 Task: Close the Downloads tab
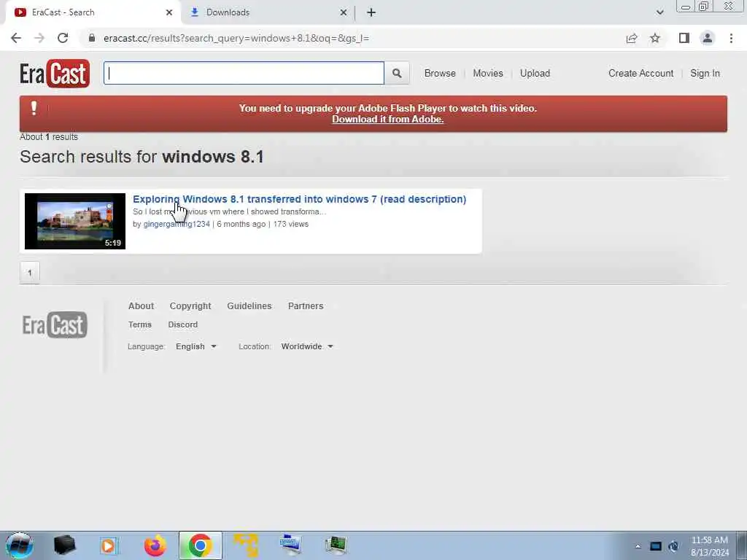pyautogui.click(x=344, y=12)
